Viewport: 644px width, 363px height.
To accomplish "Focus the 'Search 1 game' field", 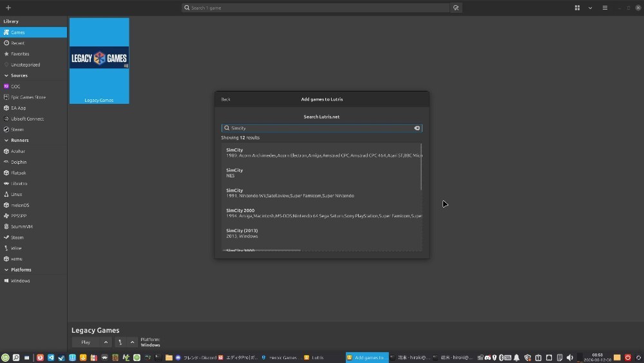I will [316, 8].
